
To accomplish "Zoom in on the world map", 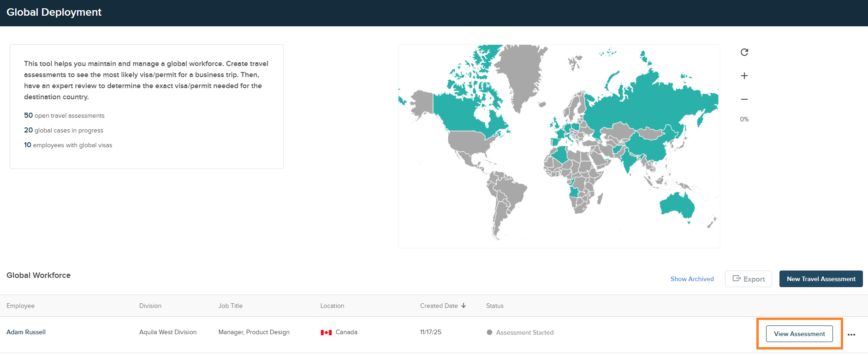I will pos(744,76).
